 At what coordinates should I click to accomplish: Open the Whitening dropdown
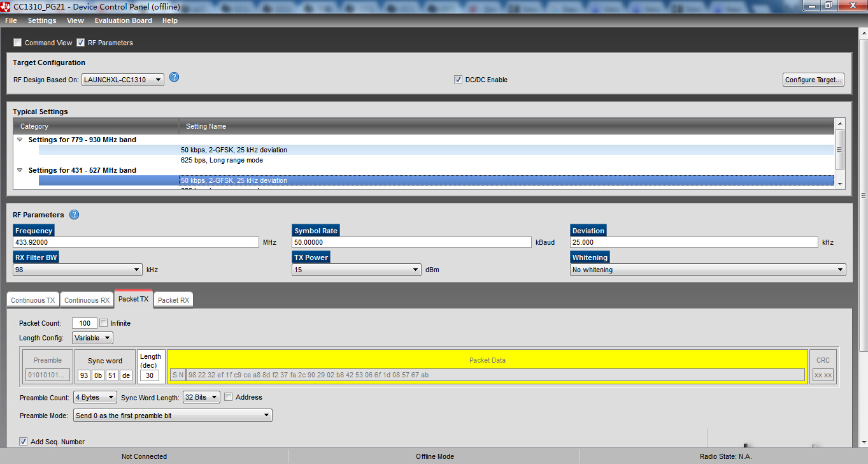[708, 270]
